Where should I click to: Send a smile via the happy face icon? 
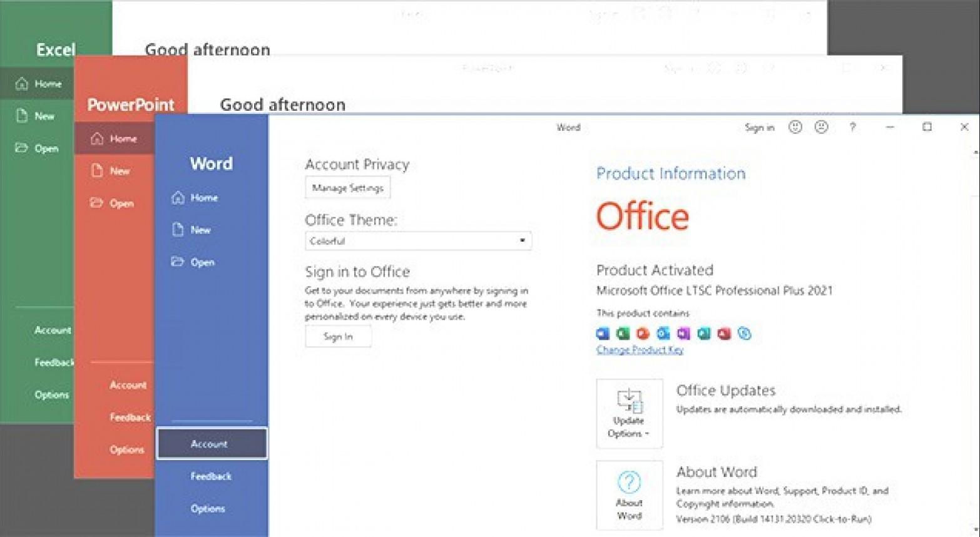(795, 127)
